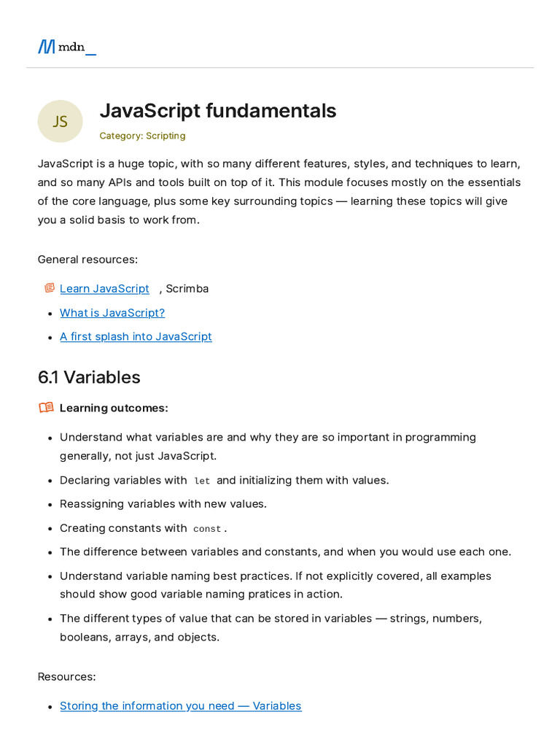Open the What is JavaScript? link
Screen dimensions: 560x747
(112, 312)
